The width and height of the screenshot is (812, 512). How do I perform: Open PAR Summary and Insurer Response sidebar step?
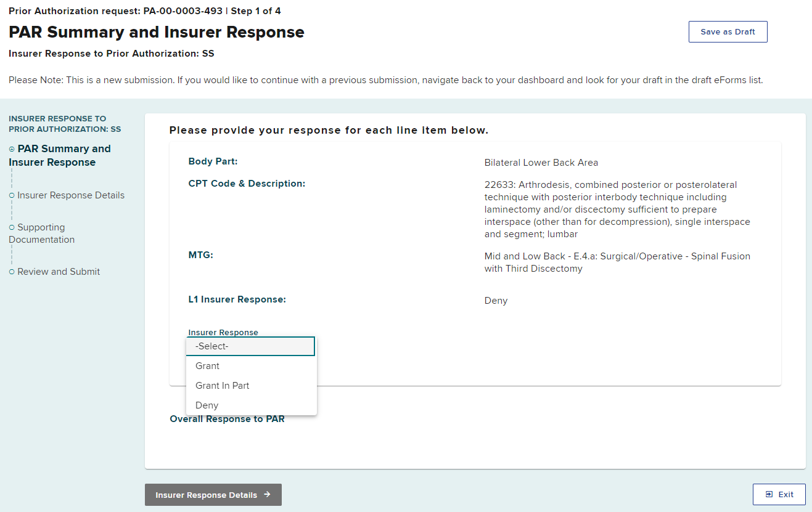[x=60, y=155]
